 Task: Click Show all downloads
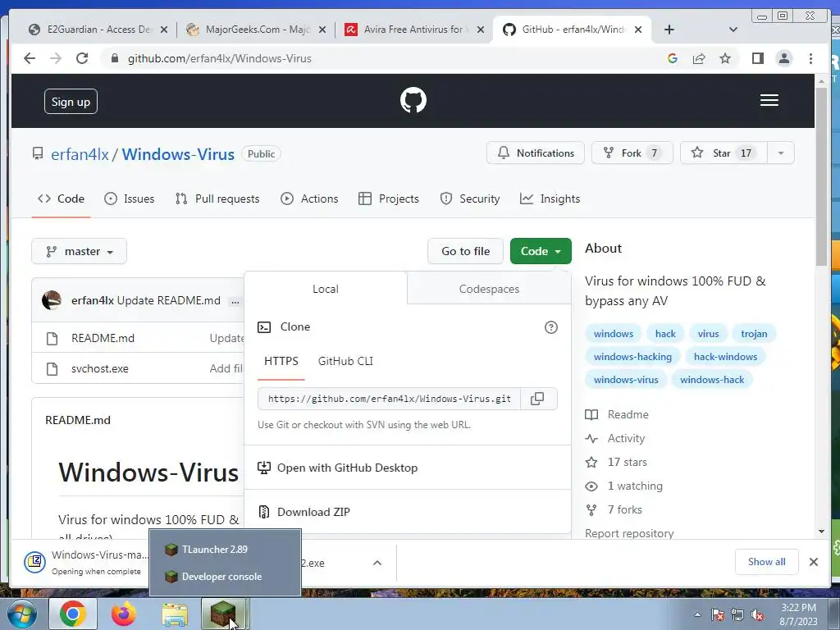tap(767, 561)
